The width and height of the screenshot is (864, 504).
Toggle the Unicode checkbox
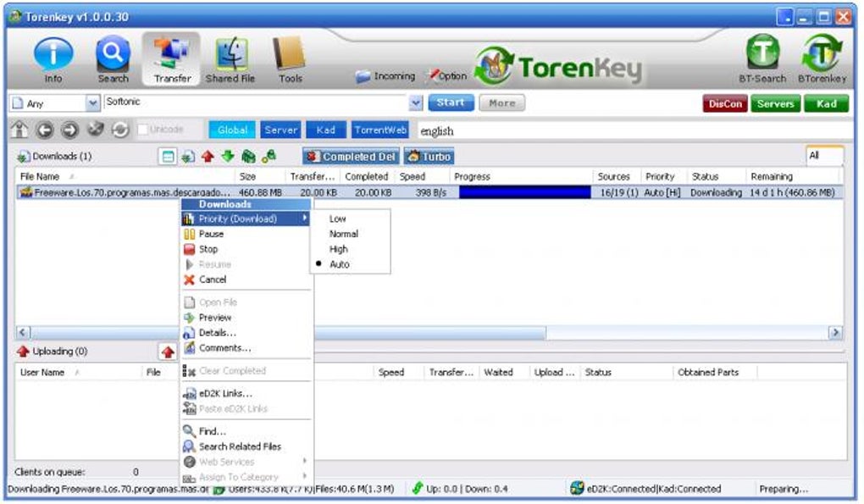[142, 130]
